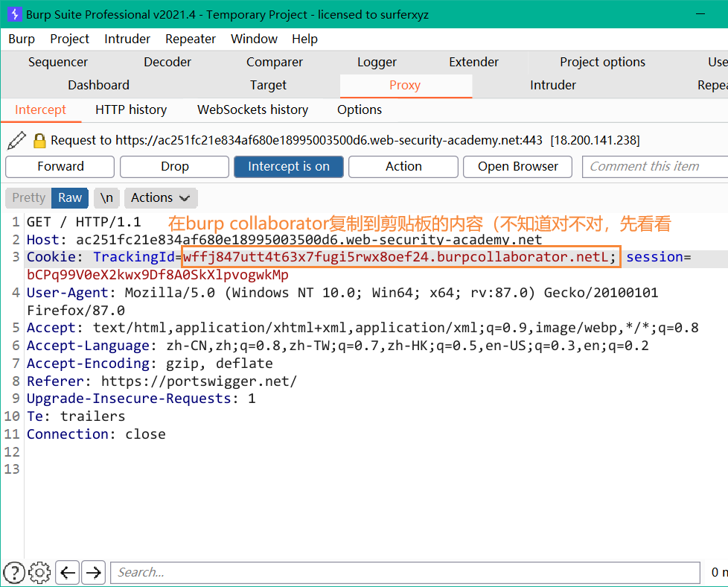The image size is (728, 587).
Task: Click the Accept-Encoding header line
Action: 150,364
